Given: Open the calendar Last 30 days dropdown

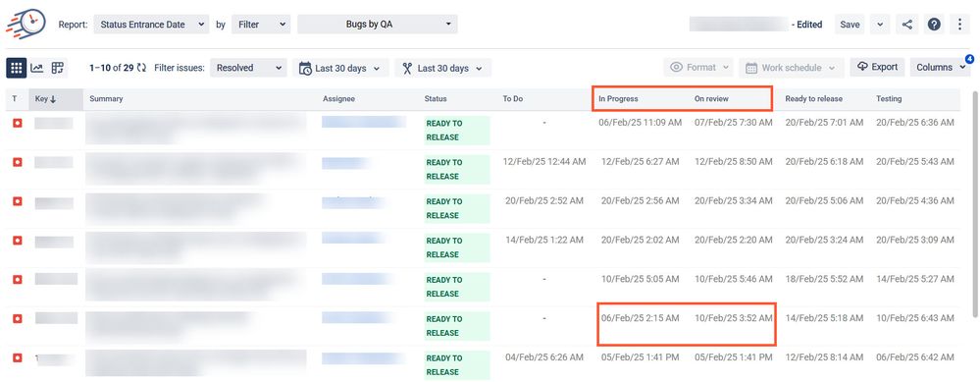Looking at the screenshot, I should (340, 68).
